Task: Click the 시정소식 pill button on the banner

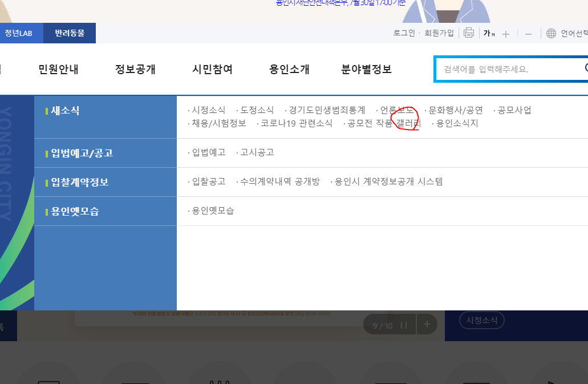Action: pos(481,320)
